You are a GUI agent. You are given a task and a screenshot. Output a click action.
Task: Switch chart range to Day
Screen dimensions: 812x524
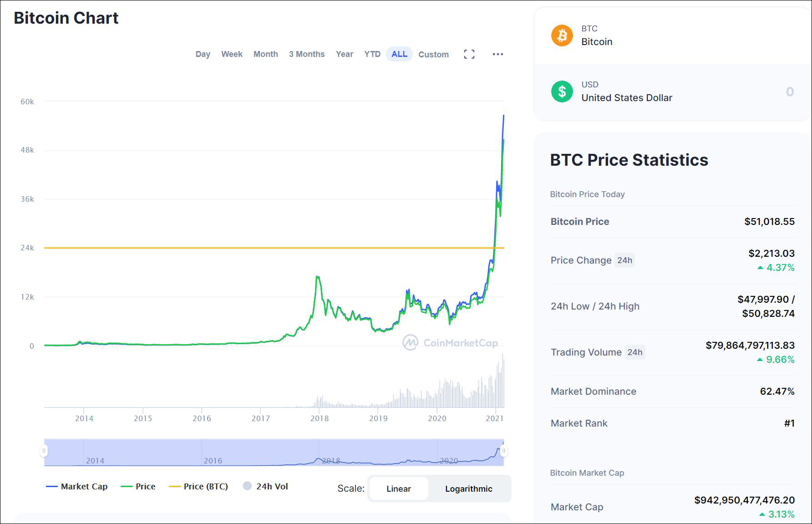203,54
